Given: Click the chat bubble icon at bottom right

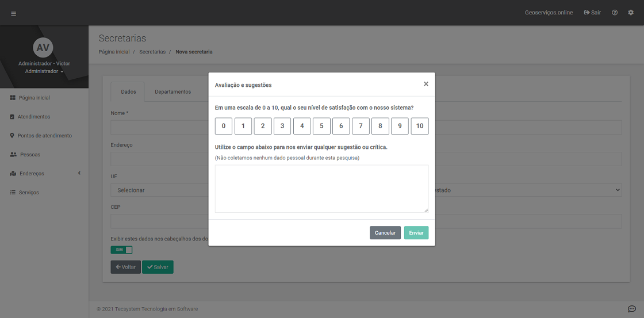Looking at the screenshot, I should point(631,309).
